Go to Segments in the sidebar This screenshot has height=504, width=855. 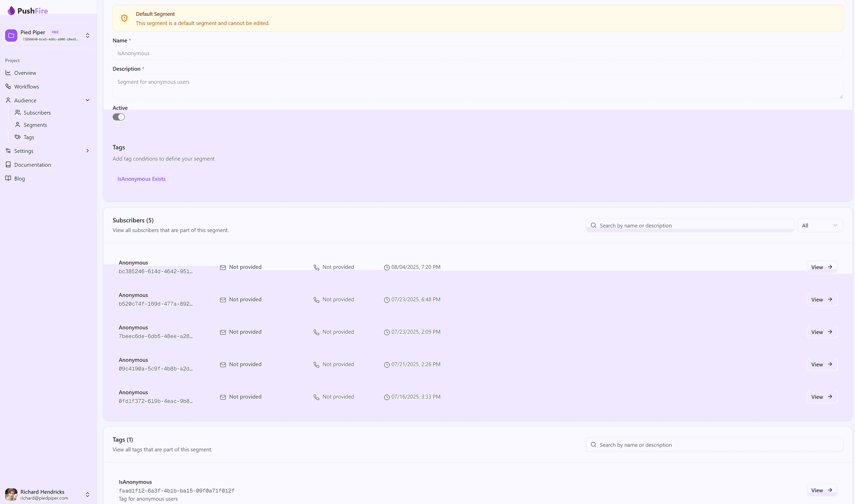coord(35,125)
